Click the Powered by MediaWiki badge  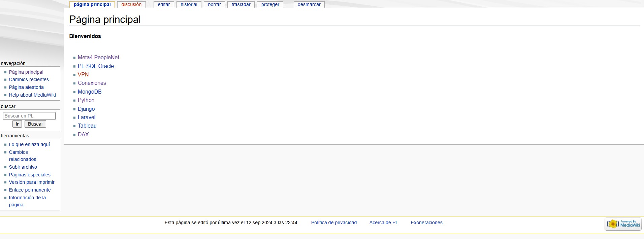pos(623,224)
